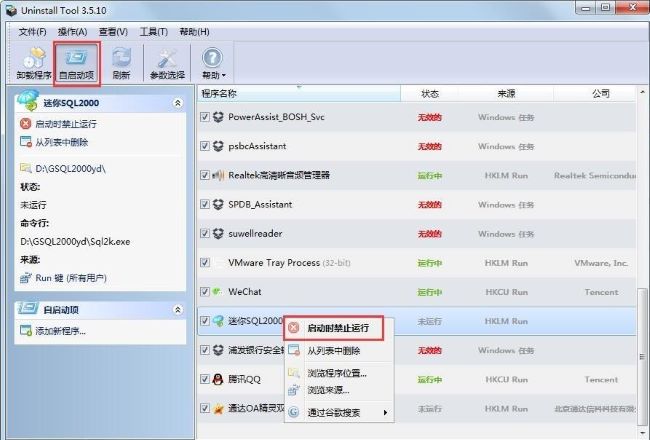Image resolution: width=650 pixels, height=440 pixels.
Task: Toggle the SPDB_Assistant checkbox
Action: click(x=205, y=204)
